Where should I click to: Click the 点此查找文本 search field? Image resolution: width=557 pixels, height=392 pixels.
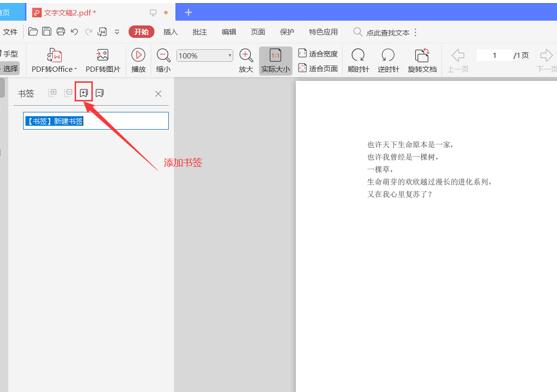[x=388, y=33]
